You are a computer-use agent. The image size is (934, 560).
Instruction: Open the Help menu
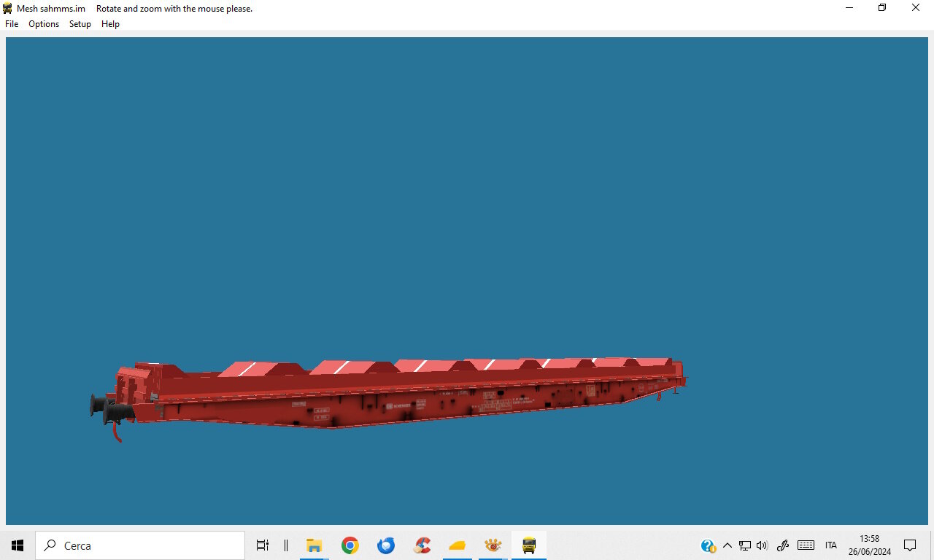110,24
